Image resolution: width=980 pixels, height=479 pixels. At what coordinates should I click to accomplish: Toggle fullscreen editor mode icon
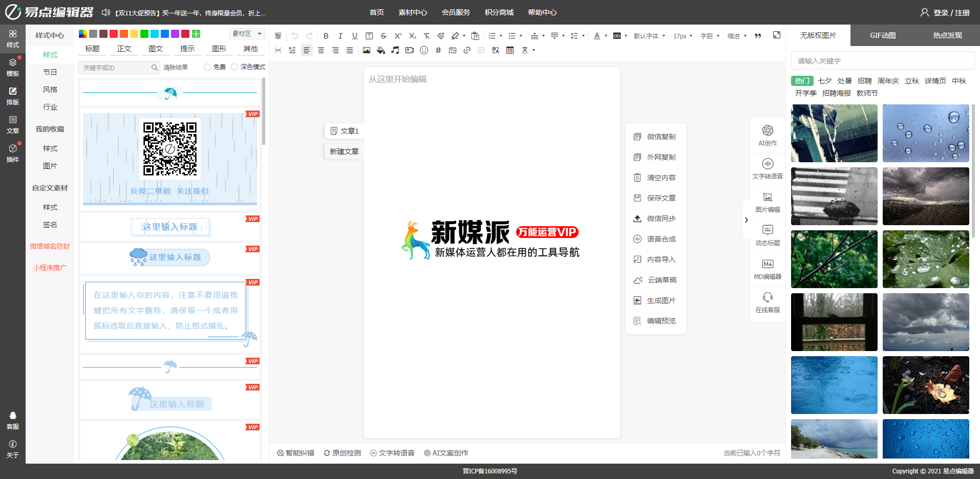click(x=777, y=35)
